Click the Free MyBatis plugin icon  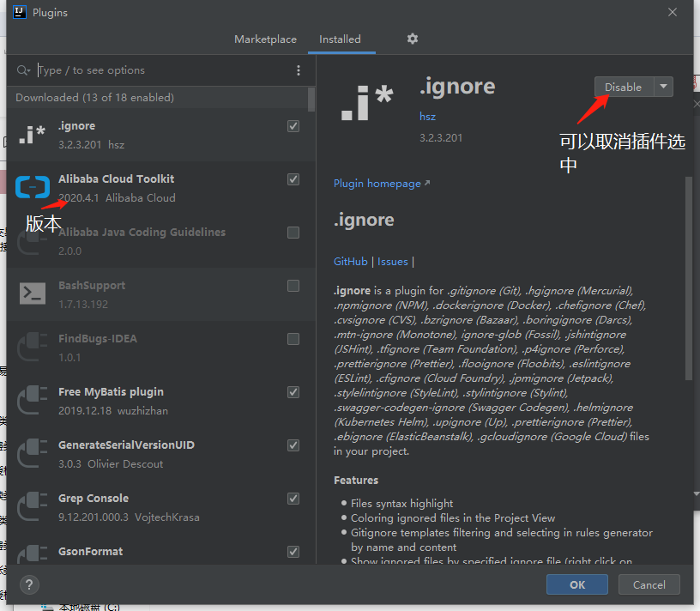coord(32,400)
